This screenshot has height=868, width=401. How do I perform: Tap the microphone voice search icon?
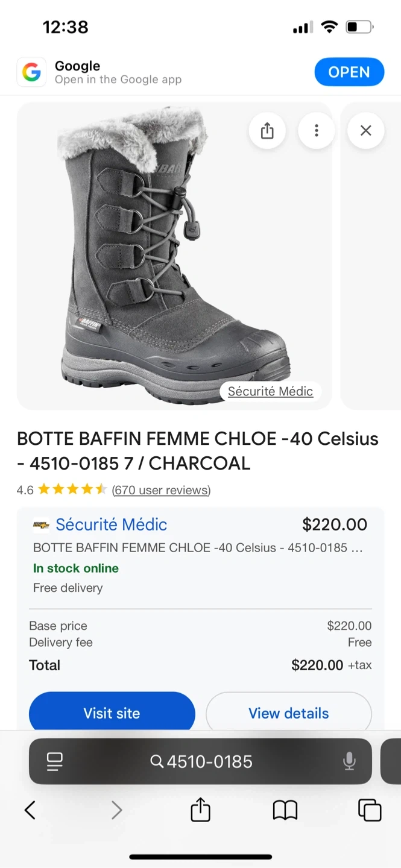tap(349, 761)
